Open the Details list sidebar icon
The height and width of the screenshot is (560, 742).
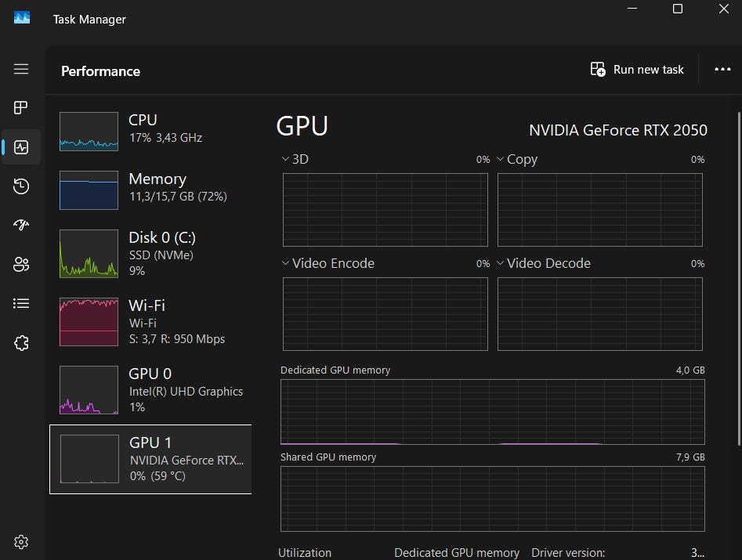coord(21,303)
